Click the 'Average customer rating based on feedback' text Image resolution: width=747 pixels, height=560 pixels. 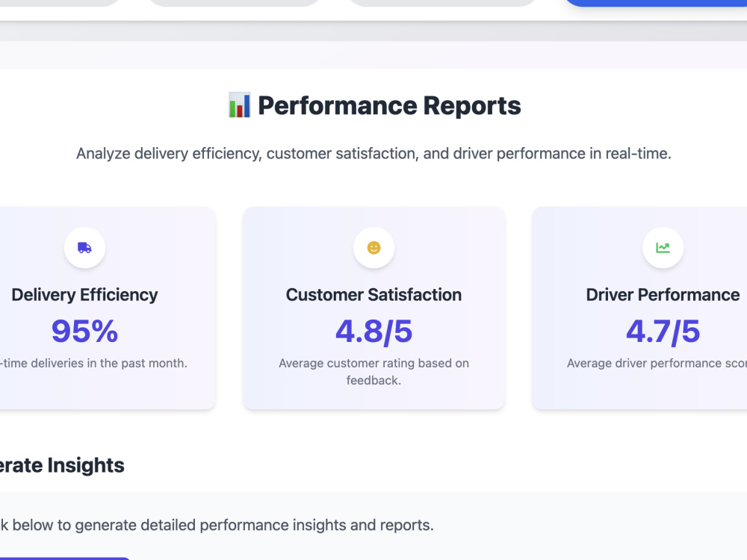click(374, 371)
